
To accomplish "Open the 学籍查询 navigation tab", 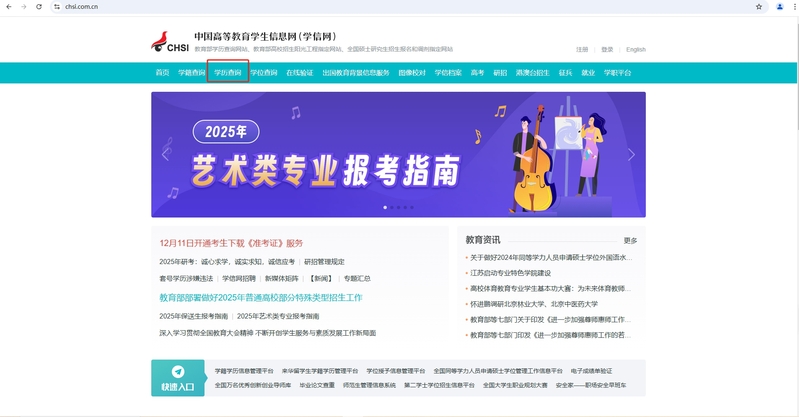I will coord(191,73).
